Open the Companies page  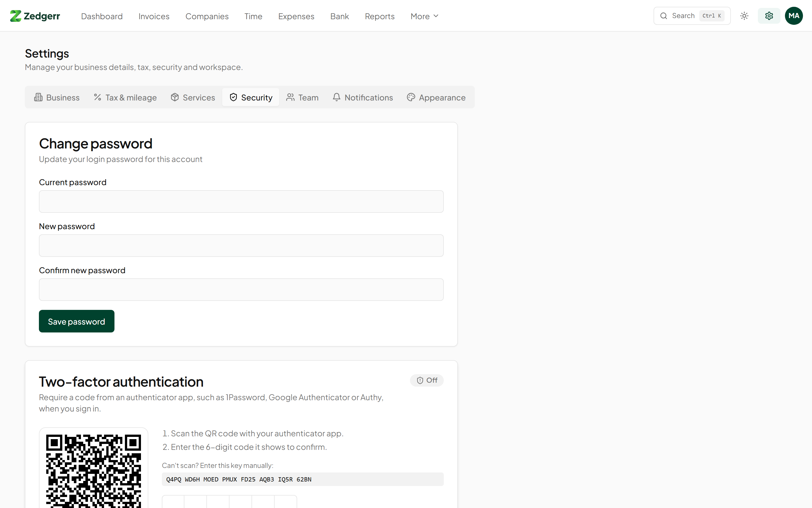207,16
